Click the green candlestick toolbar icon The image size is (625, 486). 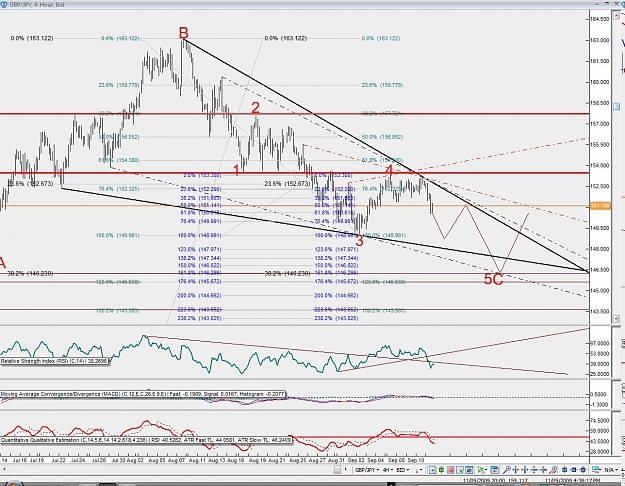coord(442,470)
